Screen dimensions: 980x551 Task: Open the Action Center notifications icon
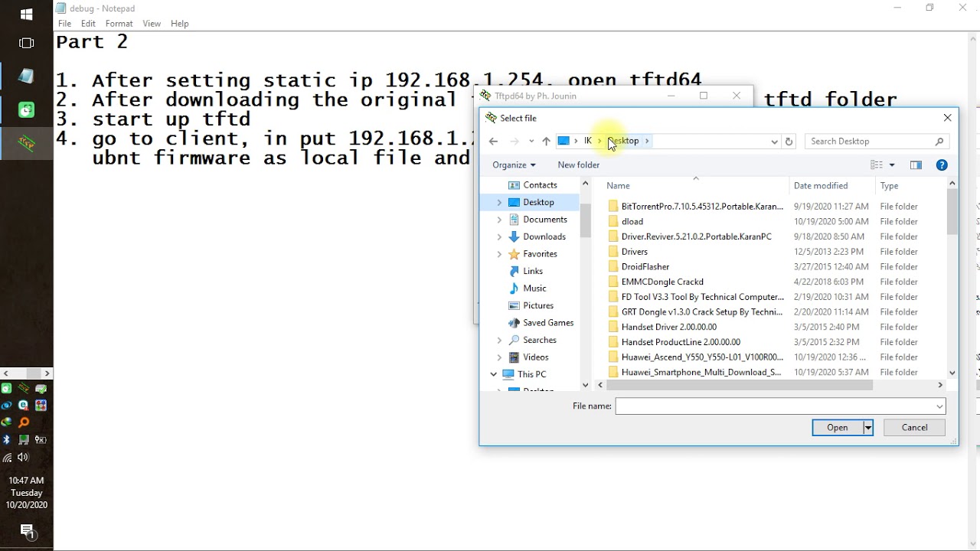pyautogui.click(x=27, y=530)
